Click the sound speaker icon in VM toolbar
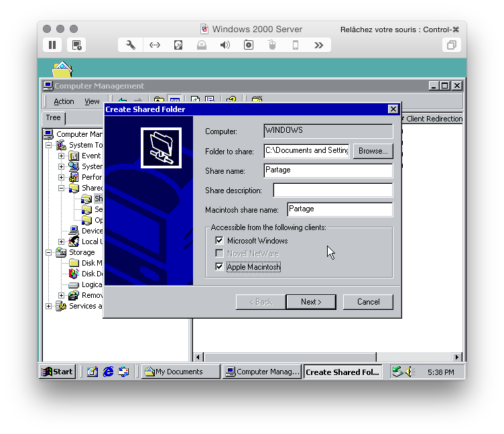The width and height of the screenshot is (504, 434). coord(225,45)
